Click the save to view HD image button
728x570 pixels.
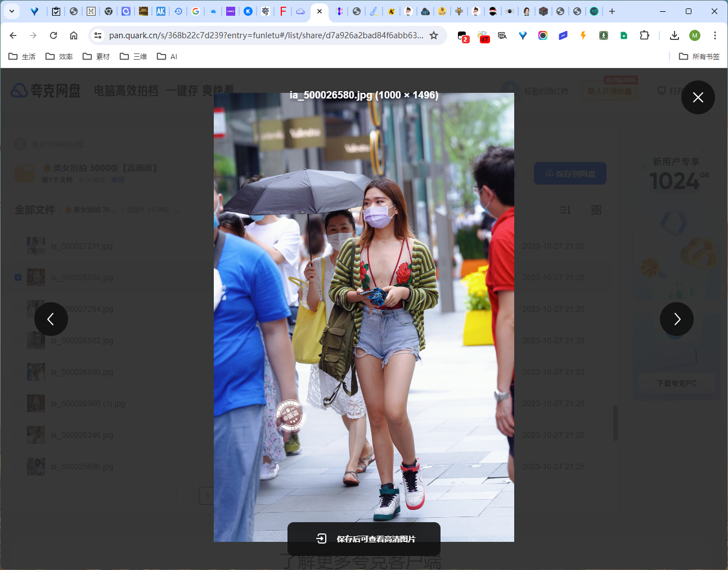tap(364, 538)
